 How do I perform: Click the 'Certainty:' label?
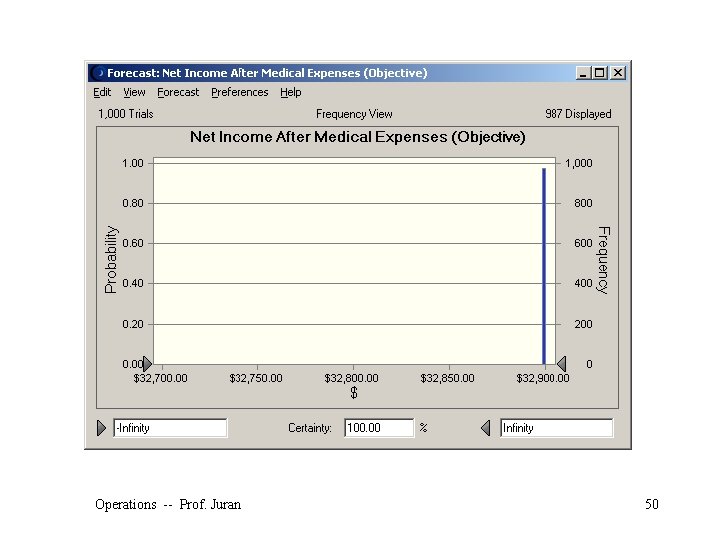pos(310,428)
